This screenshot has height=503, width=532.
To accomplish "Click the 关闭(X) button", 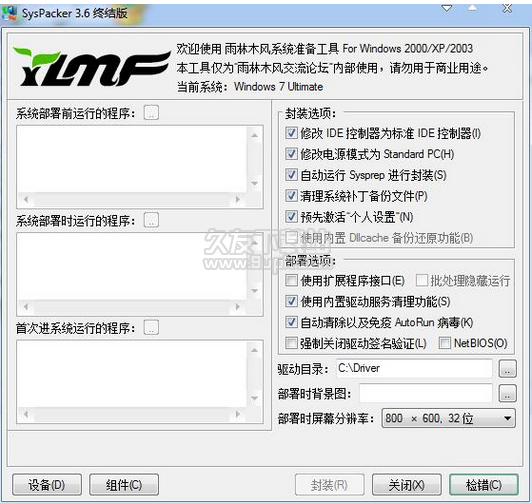I will pos(406,485).
